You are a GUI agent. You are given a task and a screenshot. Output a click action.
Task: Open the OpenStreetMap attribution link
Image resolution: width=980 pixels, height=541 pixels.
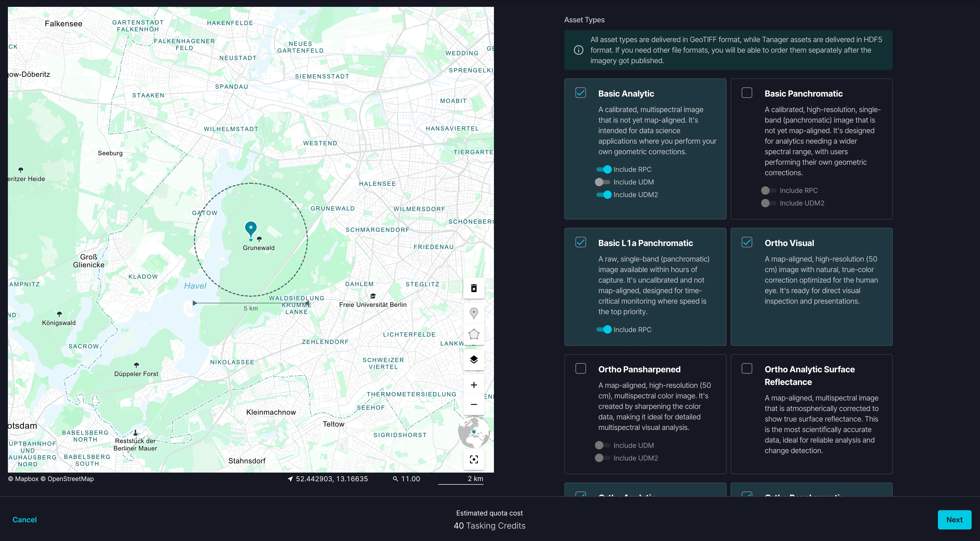pyautogui.click(x=67, y=479)
